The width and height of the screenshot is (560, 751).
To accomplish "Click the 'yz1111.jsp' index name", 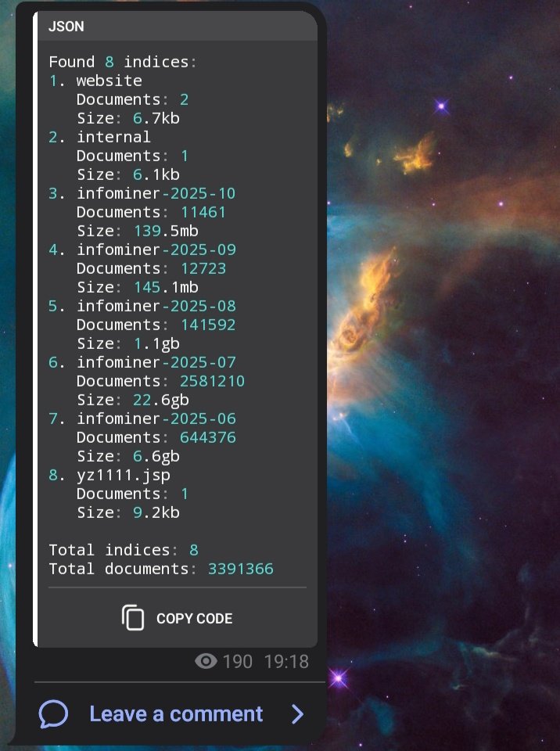I will click(x=124, y=475).
